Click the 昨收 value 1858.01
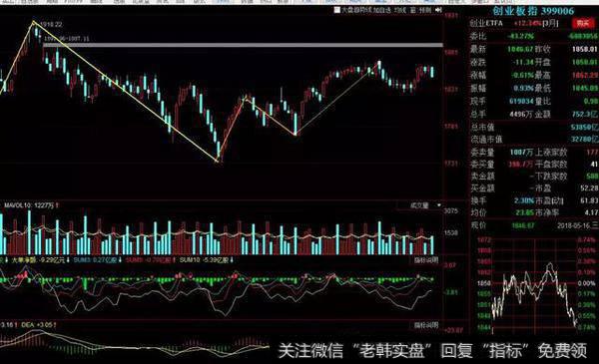This screenshot has height=364, width=599. point(584,49)
